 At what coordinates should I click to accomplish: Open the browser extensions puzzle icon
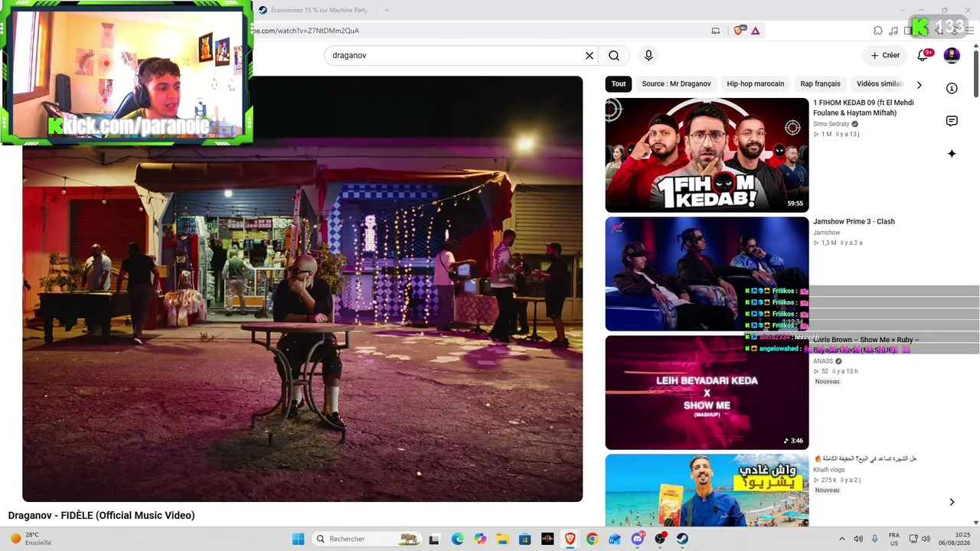(x=878, y=31)
